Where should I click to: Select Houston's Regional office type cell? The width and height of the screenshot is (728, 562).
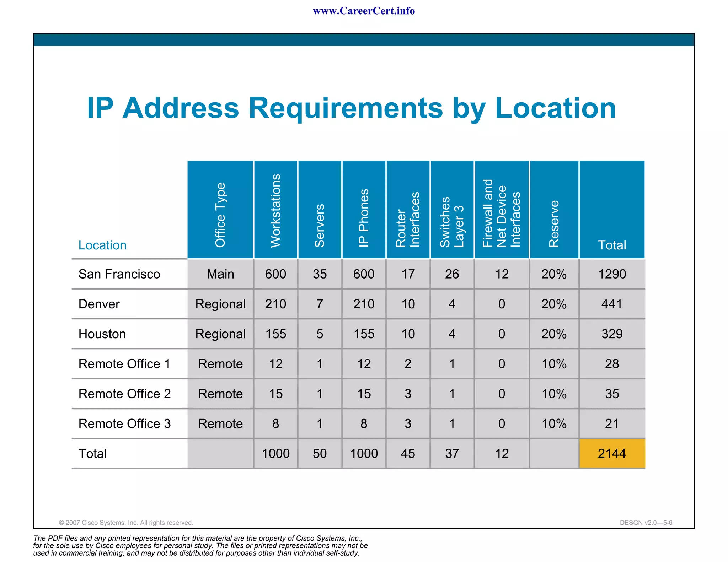click(220, 334)
